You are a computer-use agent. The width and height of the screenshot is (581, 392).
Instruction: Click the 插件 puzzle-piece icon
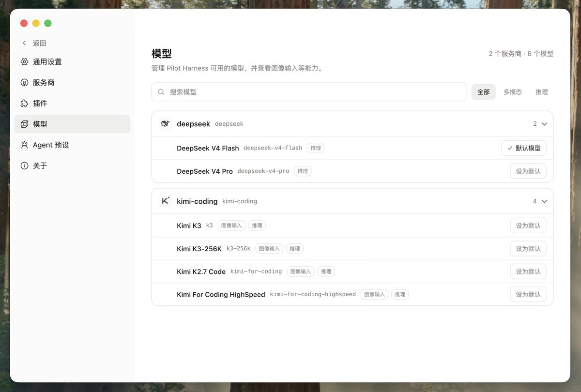[x=24, y=104]
